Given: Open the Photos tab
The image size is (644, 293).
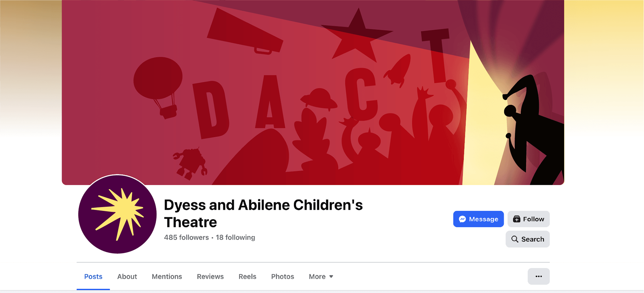Looking at the screenshot, I should [282, 277].
